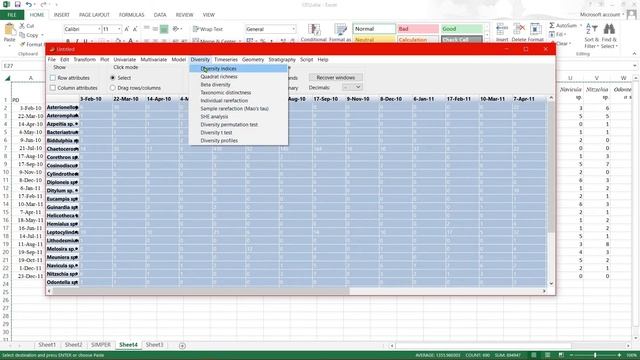This screenshot has width=640, height=360.
Task: Click the AutoSum sigma icon
Action: click(x=552, y=25)
